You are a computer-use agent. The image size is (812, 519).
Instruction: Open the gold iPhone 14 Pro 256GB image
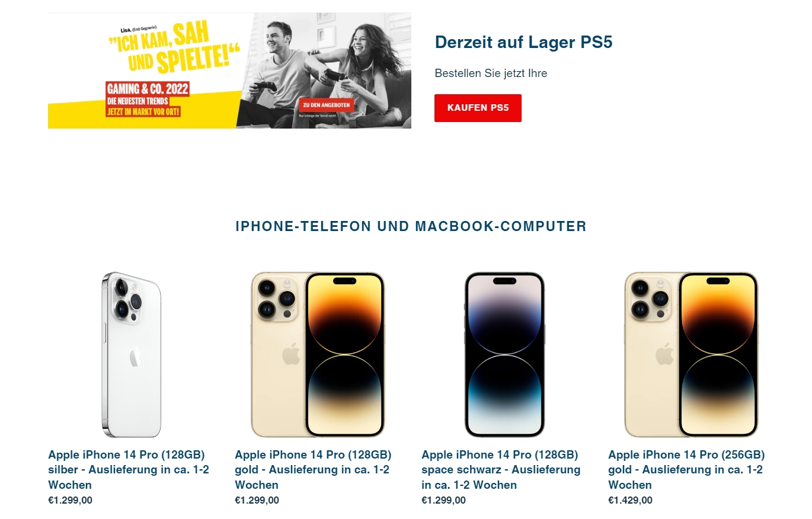(691, 354)
